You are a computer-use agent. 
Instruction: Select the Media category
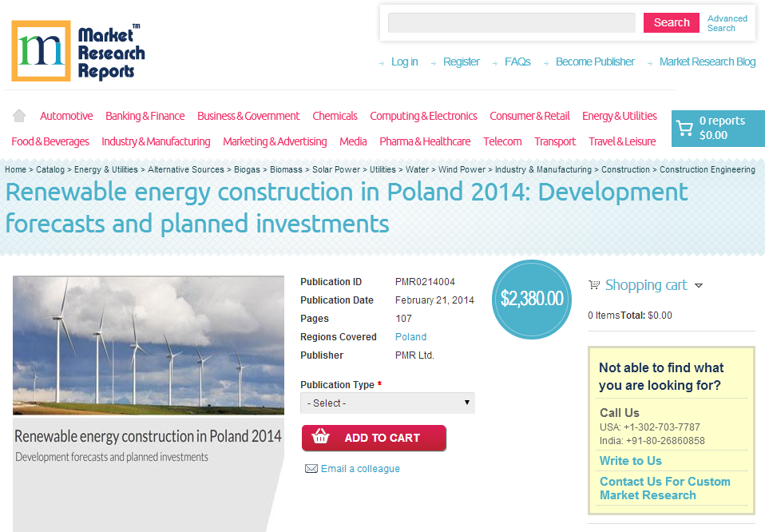coord(353,141)
